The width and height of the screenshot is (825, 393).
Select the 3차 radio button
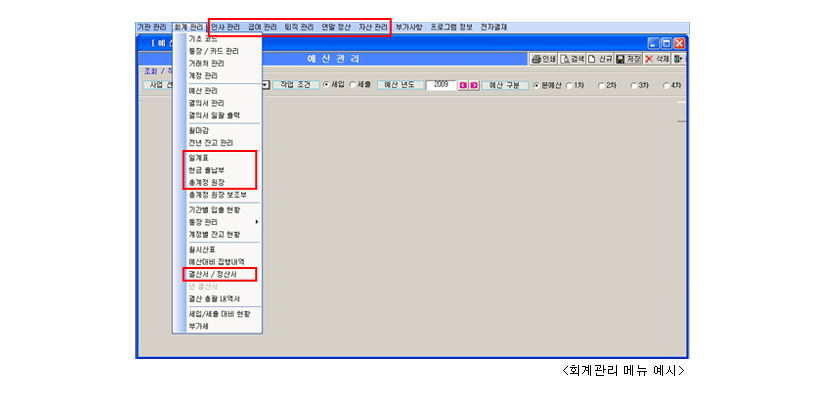[633, 85]
